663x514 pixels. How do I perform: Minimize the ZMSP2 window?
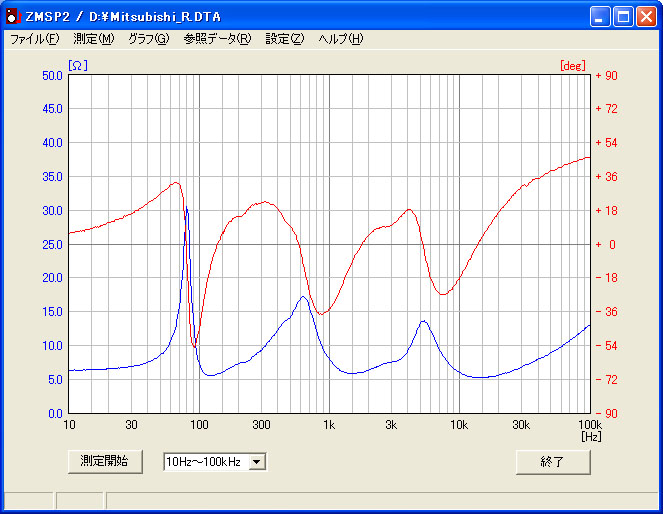click(x=600, y=16)
